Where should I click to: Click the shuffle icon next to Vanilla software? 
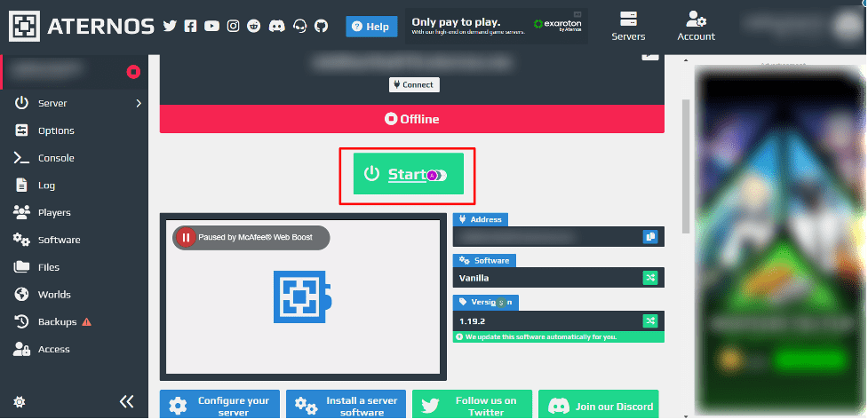coord(649,278)
